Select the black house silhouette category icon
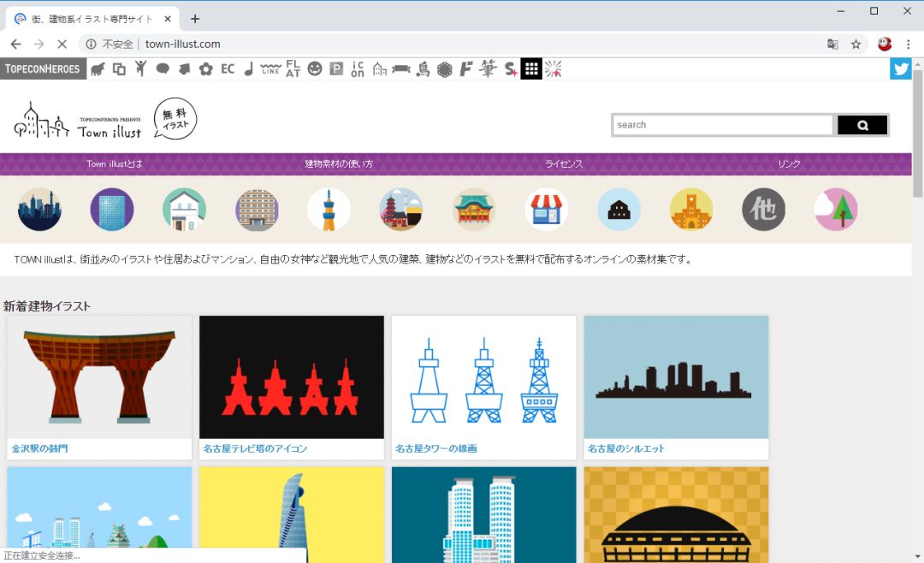 [x=619, y=210]
